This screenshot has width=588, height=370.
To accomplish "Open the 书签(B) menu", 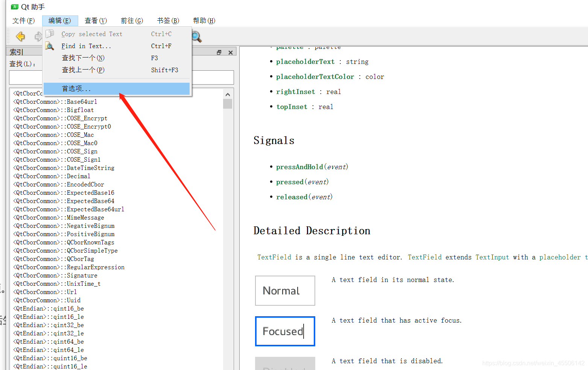I will (168, 21).
